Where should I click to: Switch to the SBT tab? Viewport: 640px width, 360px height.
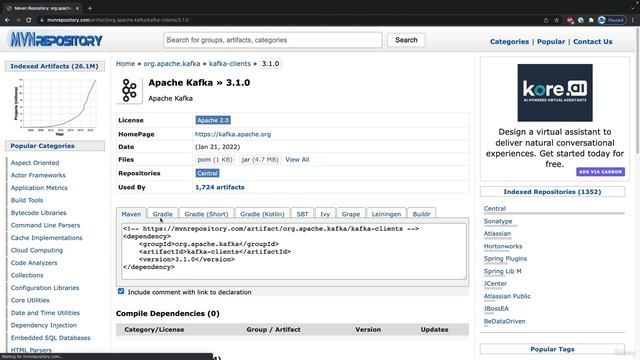[x=302, y=214]
